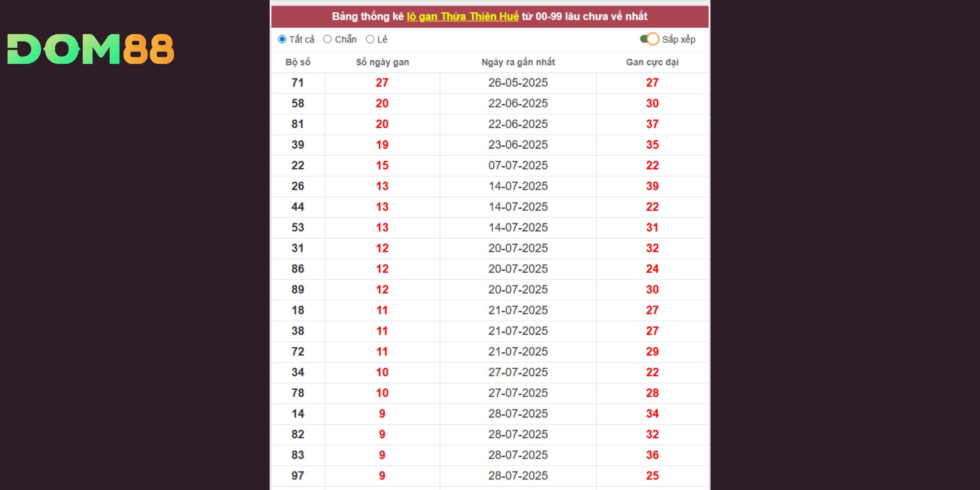Toggle the Sắp xếp switch
980x490 pixels.
(649, 39)
